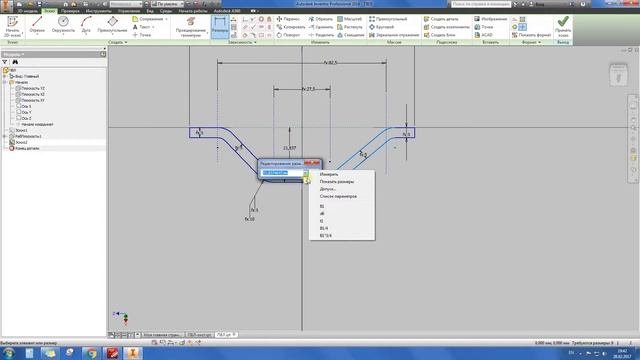Open the Сопряжение fillet tool
This screenshot has height=360, width=640.
pyautogui.click(x=149, y=19)
